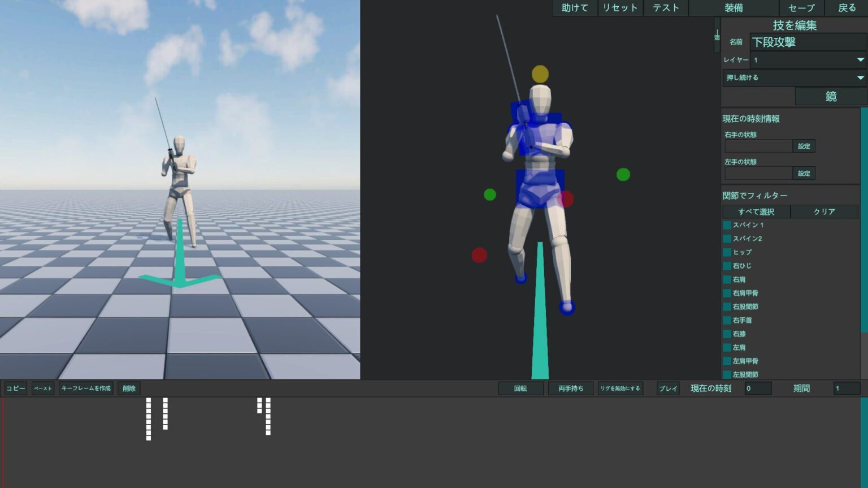
Task: Select all joints via すべて選択
Action: click(757, 211)
